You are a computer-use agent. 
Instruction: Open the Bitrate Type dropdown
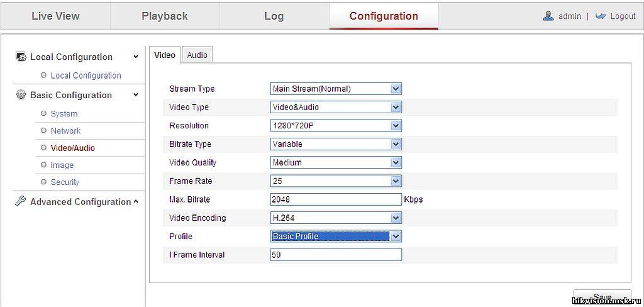336,144
